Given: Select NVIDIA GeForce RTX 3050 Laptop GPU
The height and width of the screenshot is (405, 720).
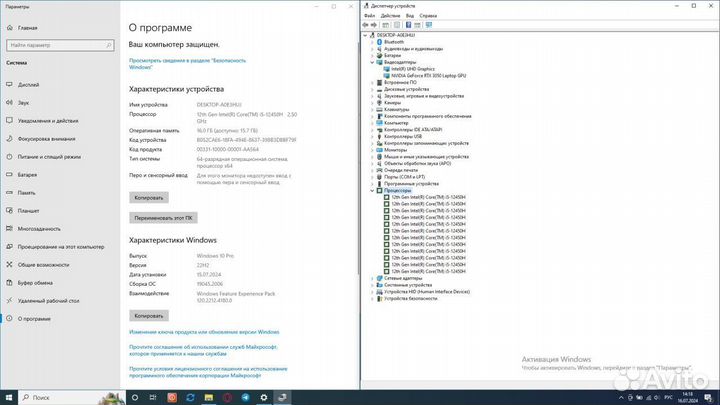Looking at the screenshot, I should (428, 76).
